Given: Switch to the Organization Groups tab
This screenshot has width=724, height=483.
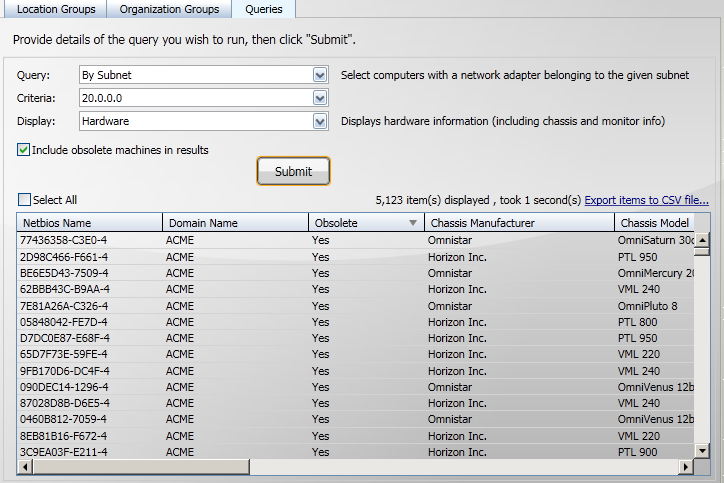Looking at the screenshot, I should point(169,10).
